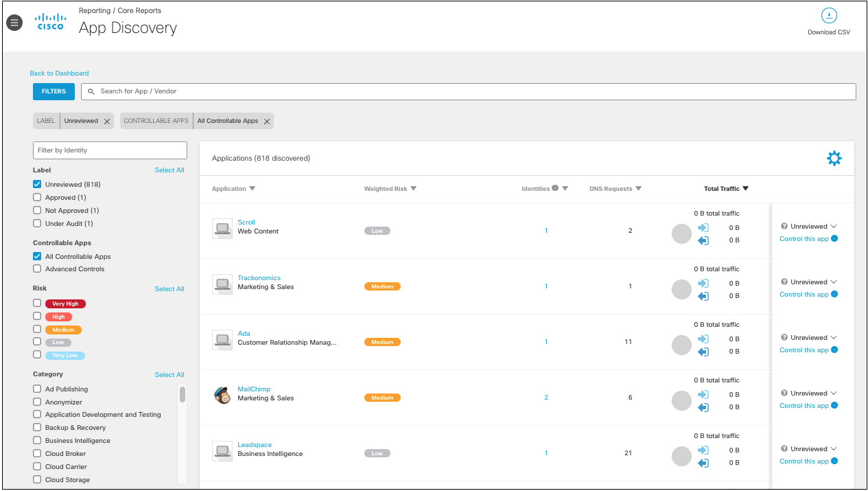Click the Scroll app icon
868x491 pixels.
tap(222, 229)
